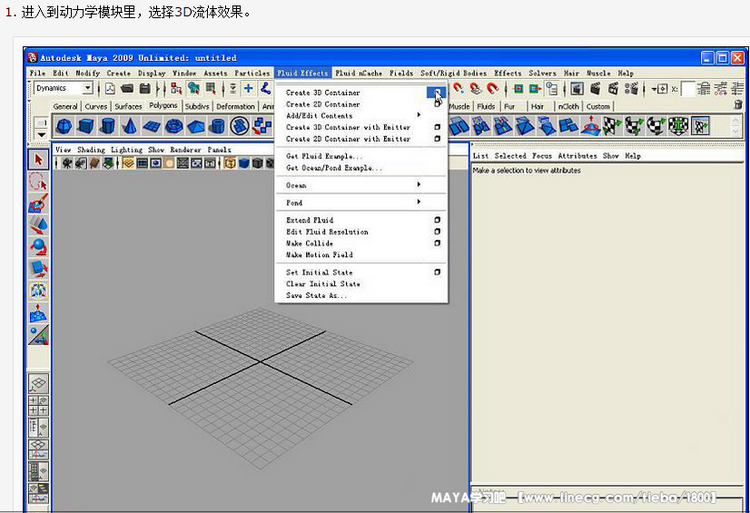Image resolution: width=750 pixels, height=513 pixels.
Task: Choose Create 2D Container menu entry
Action: [323, 104]
